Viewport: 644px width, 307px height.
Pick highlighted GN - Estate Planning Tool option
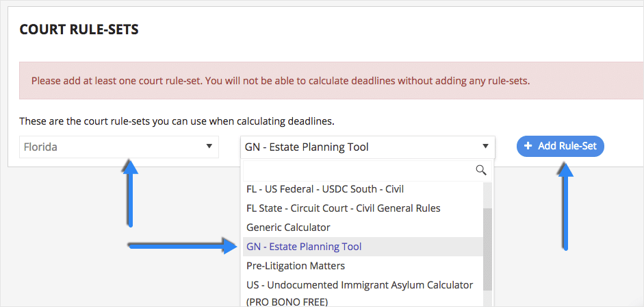click(x=304, y=247)
